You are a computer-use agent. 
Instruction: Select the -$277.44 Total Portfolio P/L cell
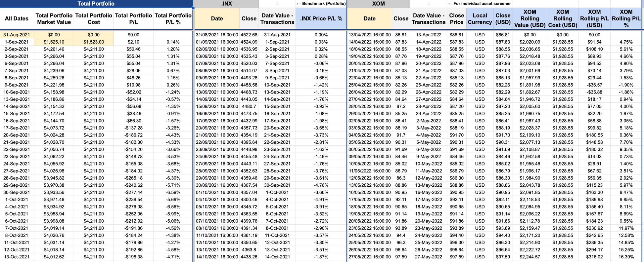click(133, 192)
